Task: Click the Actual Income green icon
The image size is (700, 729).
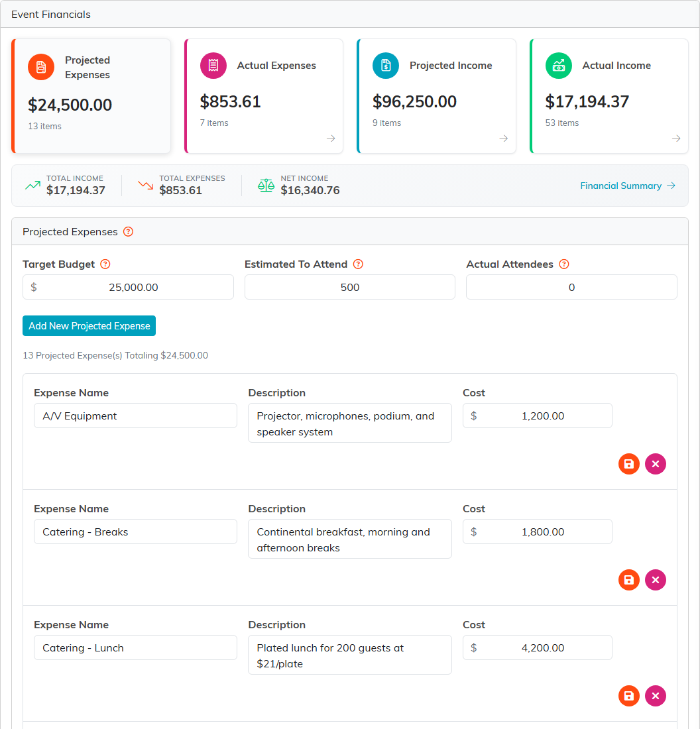Action: (559, 66)
